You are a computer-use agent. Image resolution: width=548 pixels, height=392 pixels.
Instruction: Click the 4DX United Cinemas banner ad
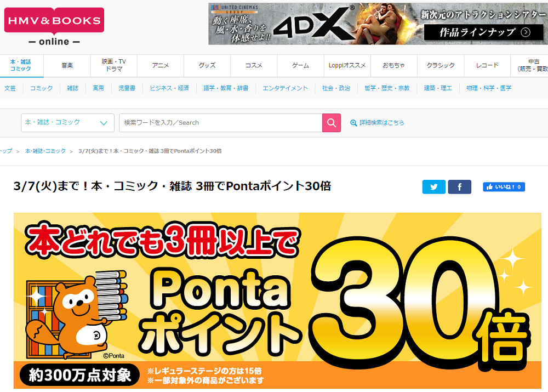pyautogui.click(x=378, y=24)
